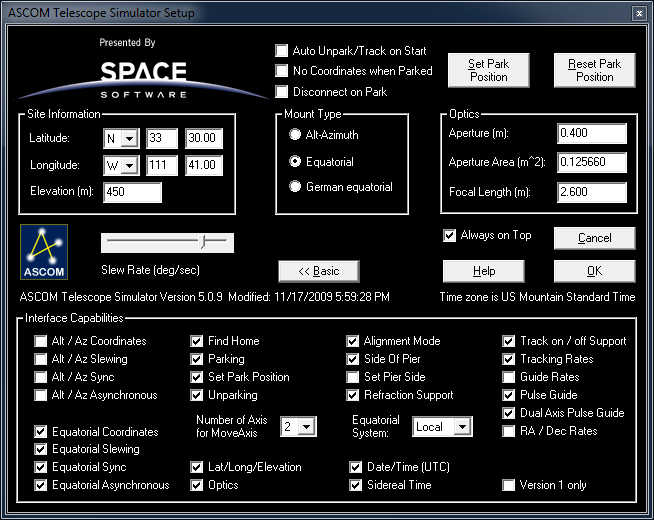
Task: Select Alt-Azimuth mount type
Action: 295,134
